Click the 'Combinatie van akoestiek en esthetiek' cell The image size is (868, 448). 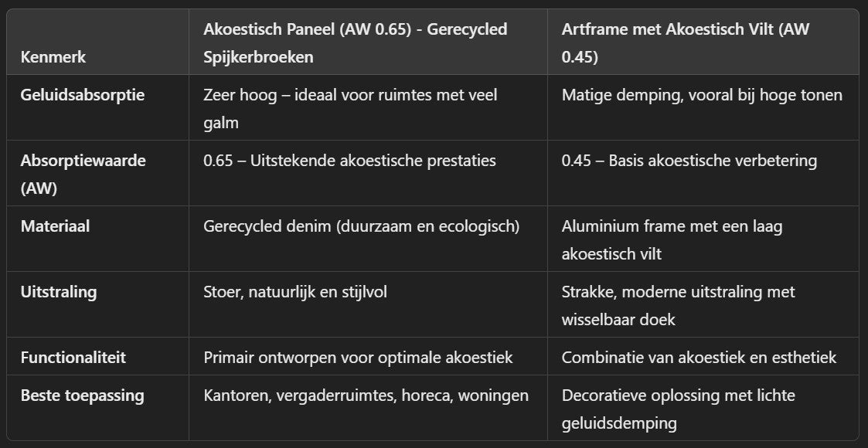[699, 358]
